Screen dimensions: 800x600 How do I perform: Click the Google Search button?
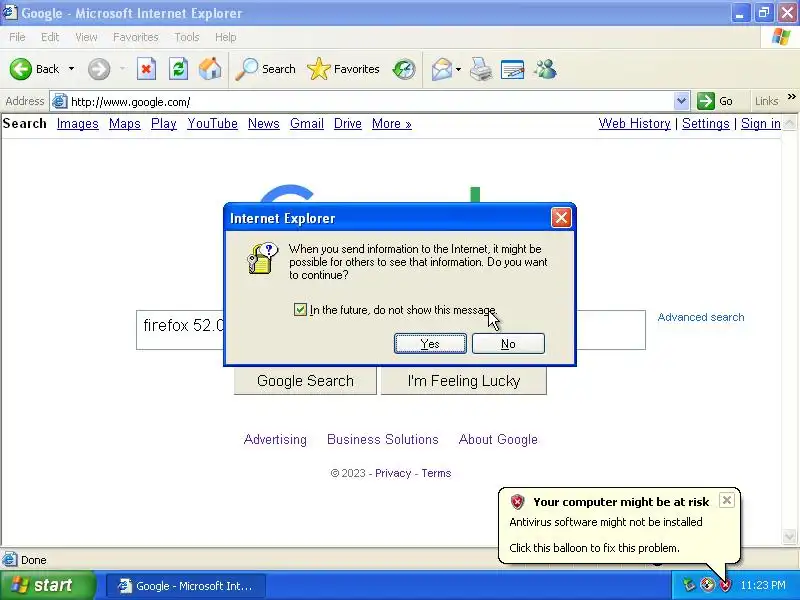pos(305,381)
